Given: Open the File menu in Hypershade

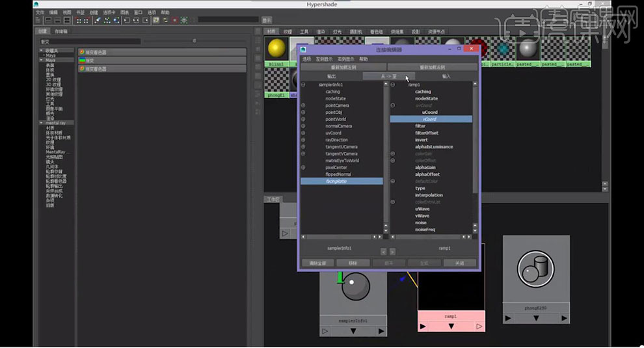Looking at the screenshot, I should tap(40, 12).
